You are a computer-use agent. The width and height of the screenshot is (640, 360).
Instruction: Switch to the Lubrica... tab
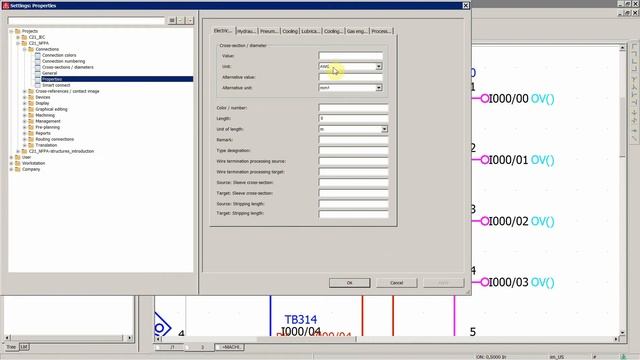311,31
